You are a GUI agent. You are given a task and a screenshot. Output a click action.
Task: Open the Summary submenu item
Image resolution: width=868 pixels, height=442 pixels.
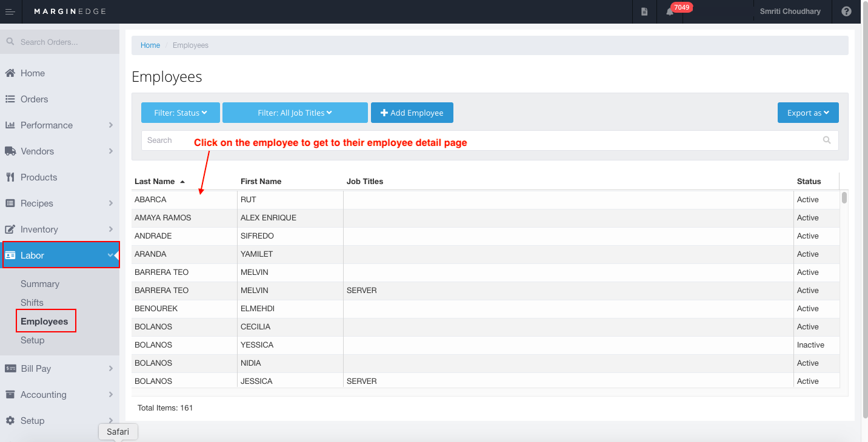pos(40,283)
